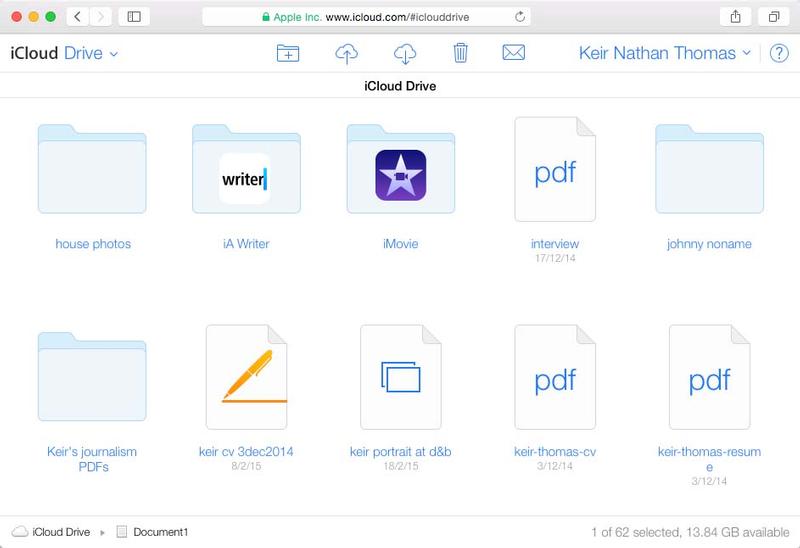Click Safari's forward arrow button
Screen dimensions: 800x548
tap(101, 17)
